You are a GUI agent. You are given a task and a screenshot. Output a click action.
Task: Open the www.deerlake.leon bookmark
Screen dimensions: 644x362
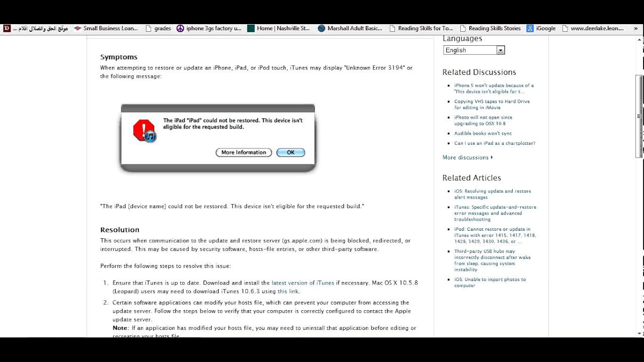click(593, 29)
